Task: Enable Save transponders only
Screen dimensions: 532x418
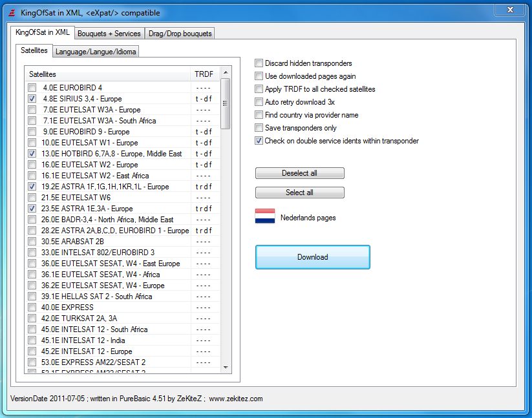Action: tap(259, 128)
